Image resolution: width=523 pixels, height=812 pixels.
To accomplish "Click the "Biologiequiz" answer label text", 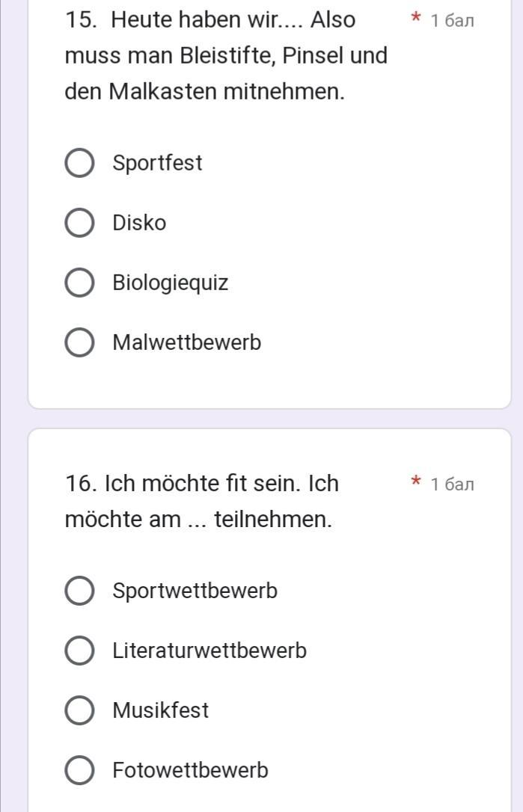I will (170, 283).
